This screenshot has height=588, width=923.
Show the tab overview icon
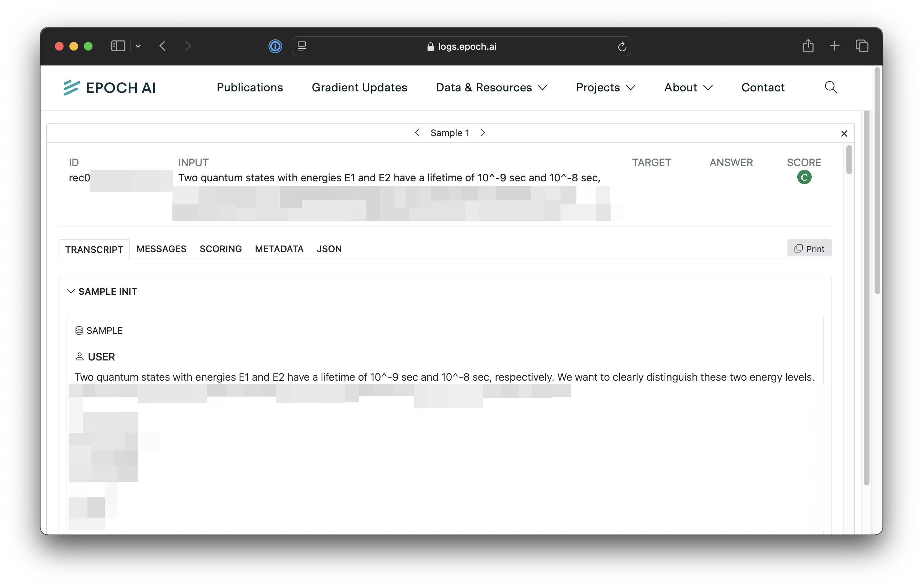[862, 46]
